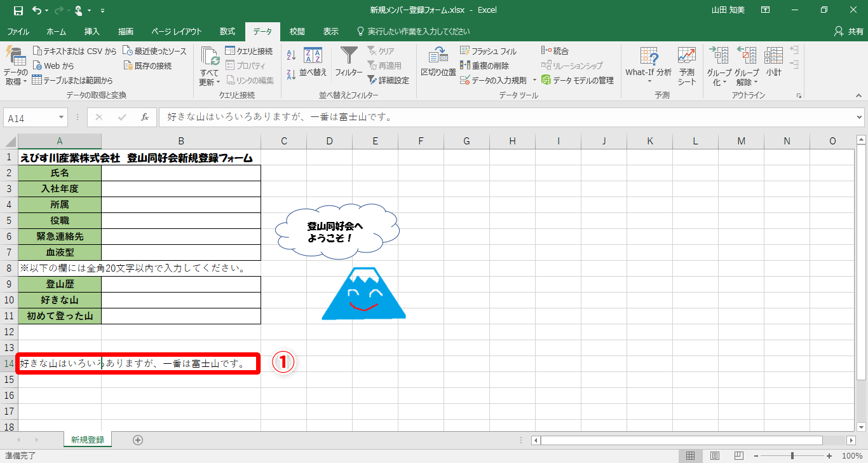Click zoom out minus button
This screenshot has width=868, height=463.
coord(756,456)
